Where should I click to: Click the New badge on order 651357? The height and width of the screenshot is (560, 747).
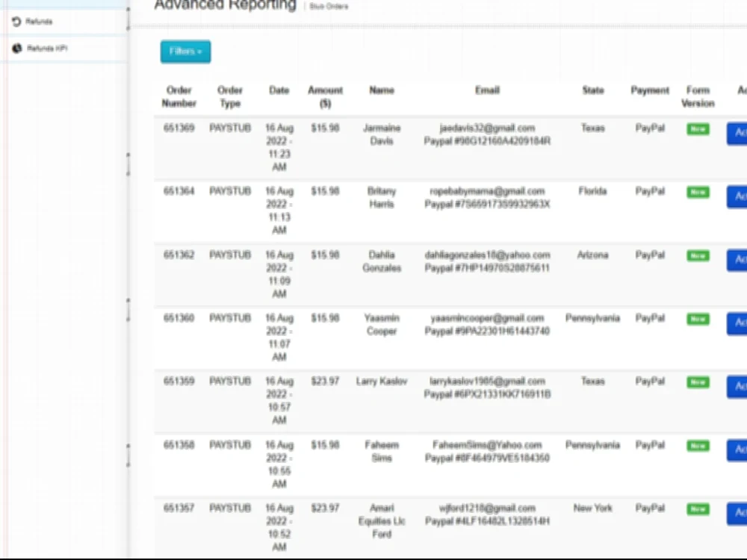coord(696,510)
